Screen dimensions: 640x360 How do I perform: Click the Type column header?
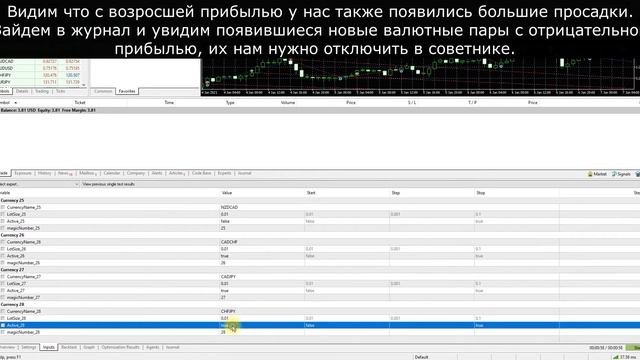pos(230,102)
